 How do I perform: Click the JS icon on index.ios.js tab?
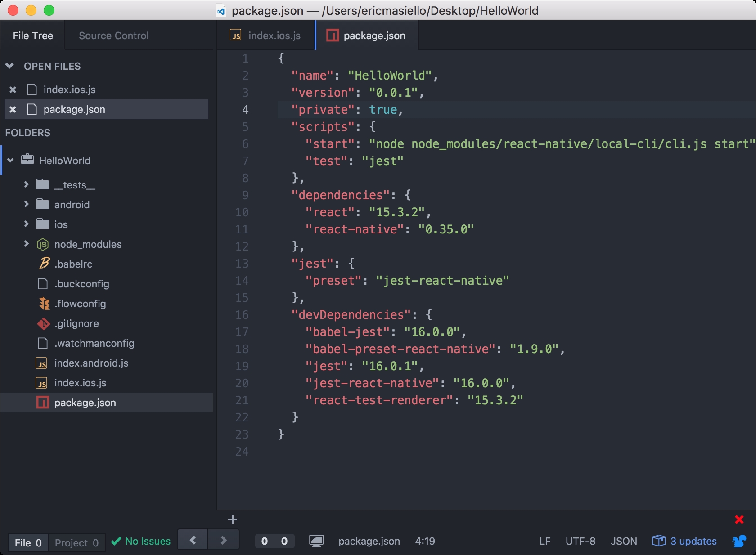[x=236, y=35]
